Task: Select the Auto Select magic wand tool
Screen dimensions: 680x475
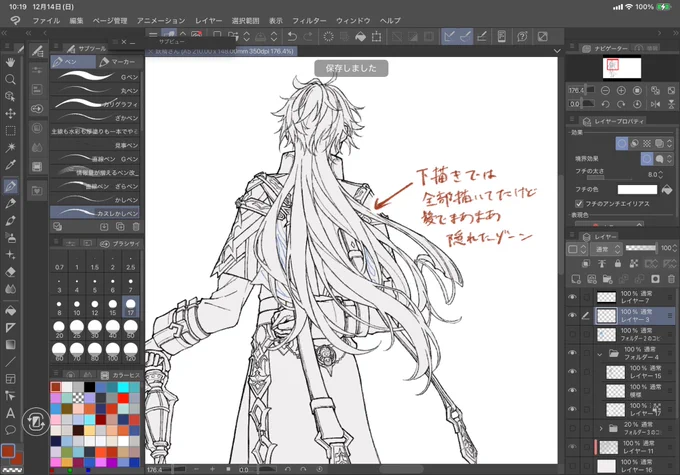Action: tap(10, 147)
